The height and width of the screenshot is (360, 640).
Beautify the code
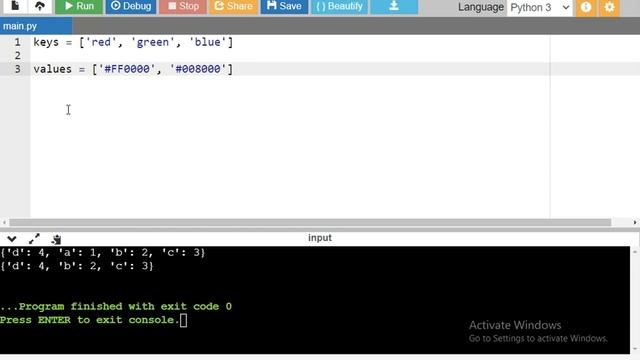339,6
